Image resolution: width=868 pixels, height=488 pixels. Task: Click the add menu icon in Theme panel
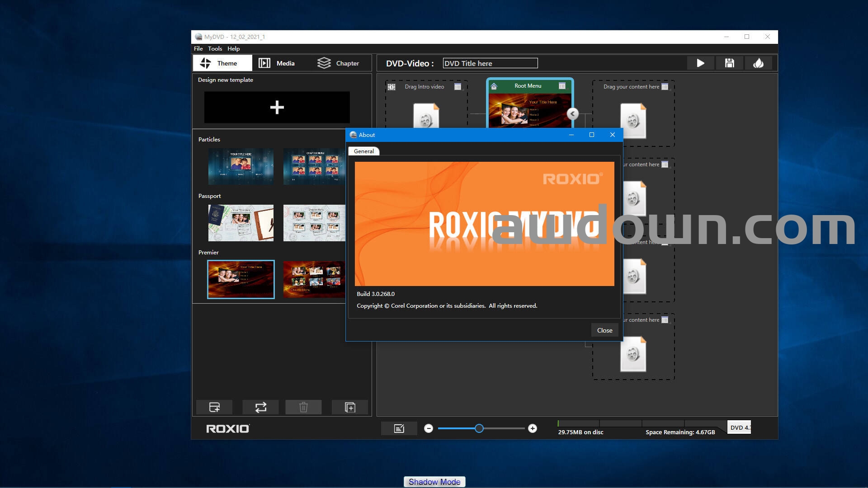pyautogui.click(x=214, y=407)
